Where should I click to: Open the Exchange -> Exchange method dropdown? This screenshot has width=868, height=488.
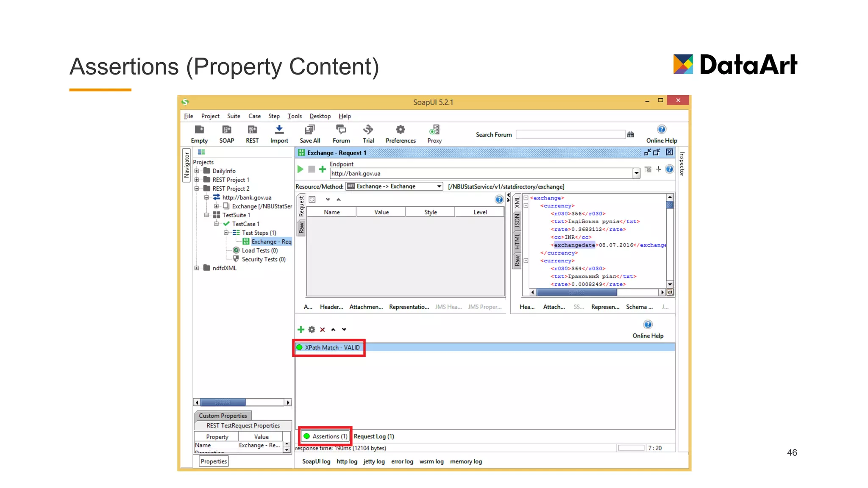coord(439,186)
